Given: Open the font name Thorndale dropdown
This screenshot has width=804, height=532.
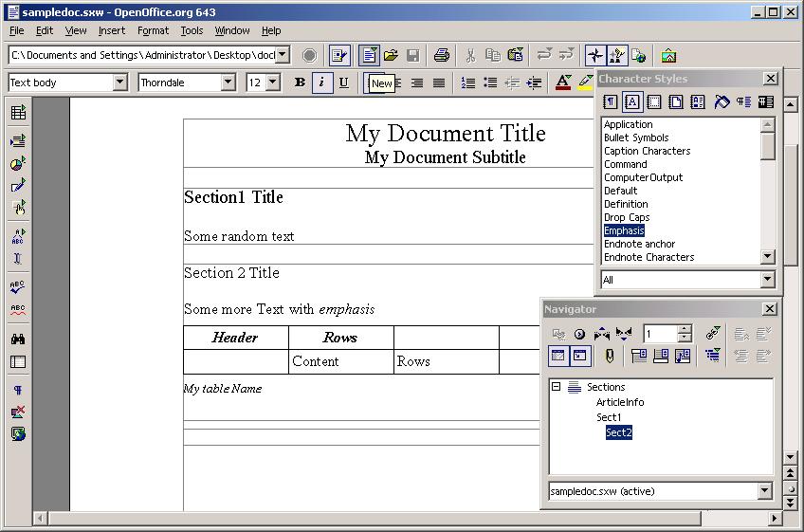Looking at the screenshot, I should pyautogui.click(x=228, y=83).
